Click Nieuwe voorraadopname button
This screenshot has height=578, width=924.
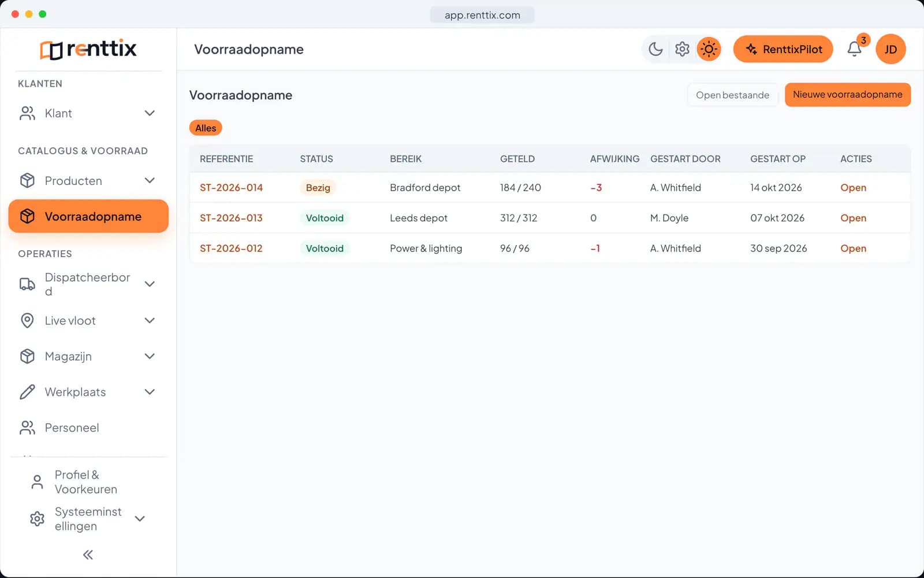(x=847, y=95)
